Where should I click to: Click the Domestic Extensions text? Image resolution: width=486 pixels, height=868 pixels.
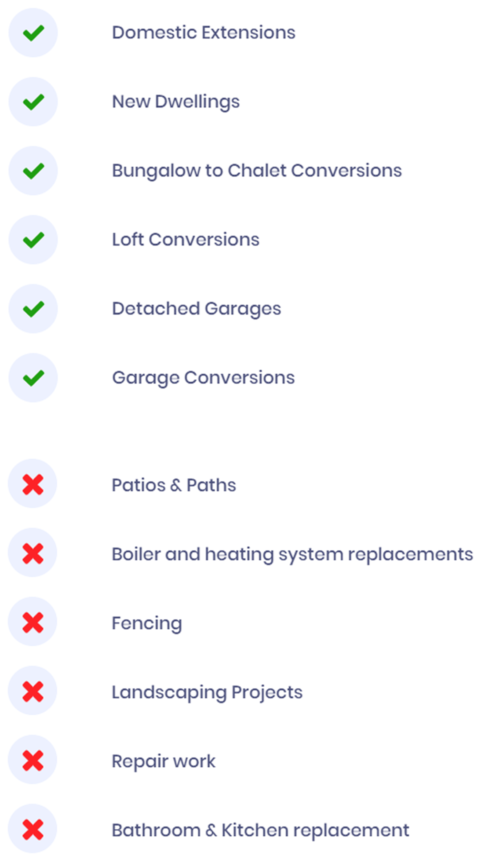click(x=204, y=33)
